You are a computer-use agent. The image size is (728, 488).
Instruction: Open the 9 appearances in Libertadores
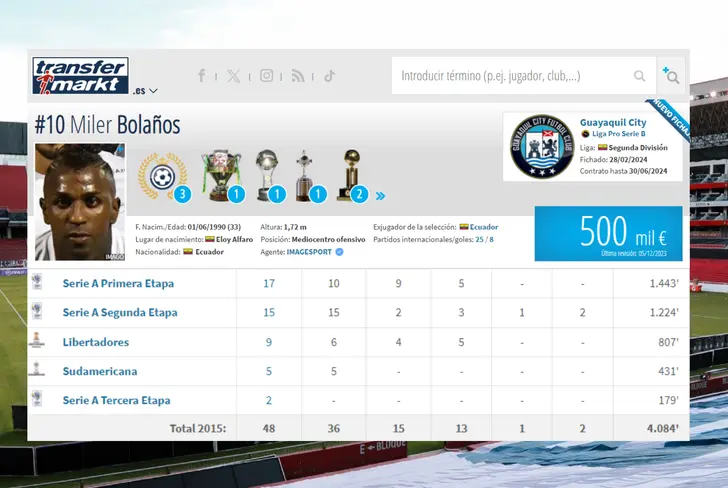coord(269,342)
